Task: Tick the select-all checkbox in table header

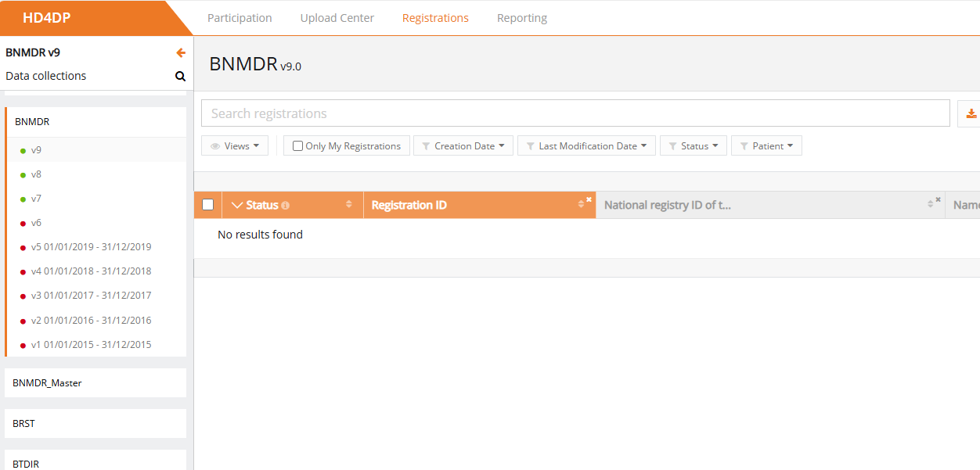Action: [208, 205]
